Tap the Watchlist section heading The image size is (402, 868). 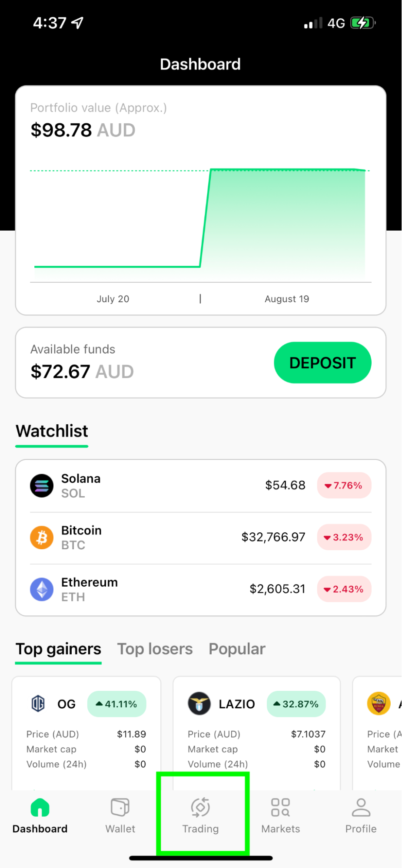[x=52, y=431]
